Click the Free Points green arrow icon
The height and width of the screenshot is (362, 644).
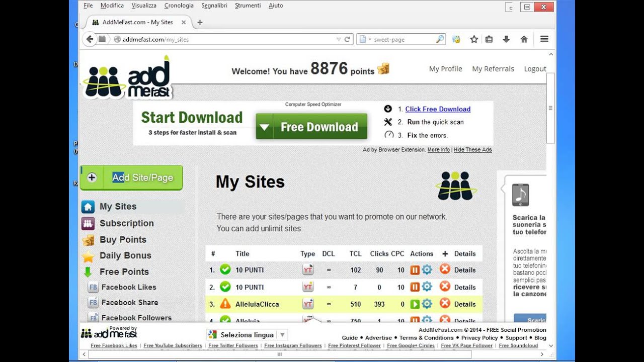click(88, 272)
